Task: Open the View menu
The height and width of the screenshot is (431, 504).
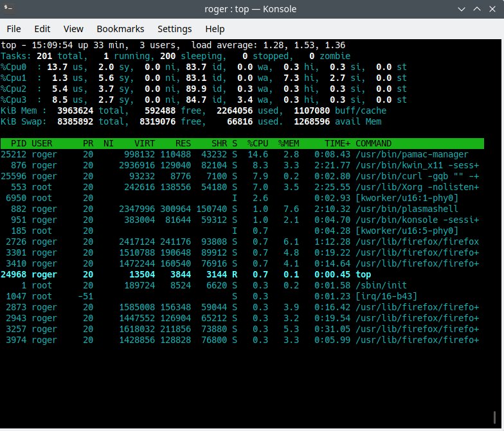Action: point(73,29)
